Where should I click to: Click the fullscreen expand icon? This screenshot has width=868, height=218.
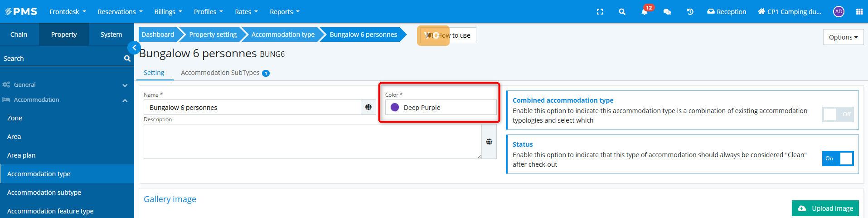(x=600, y=12)
